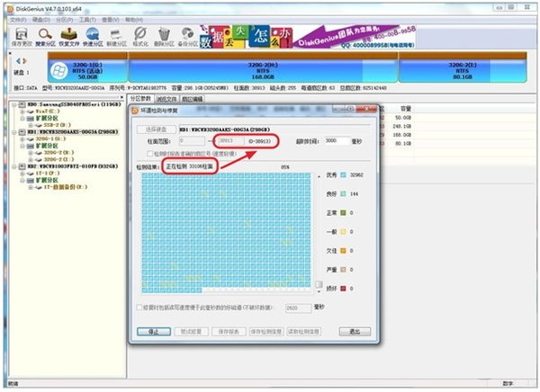Click the 保存报表 save report button
This screenshot has width=540, height=392.
(x=229, y=332)
